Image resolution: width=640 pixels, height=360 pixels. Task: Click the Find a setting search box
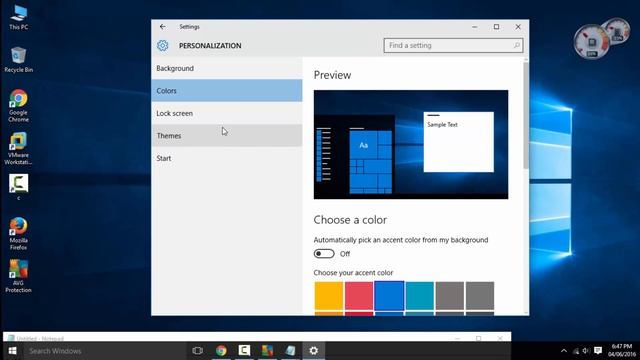click(x=453, y=45)
